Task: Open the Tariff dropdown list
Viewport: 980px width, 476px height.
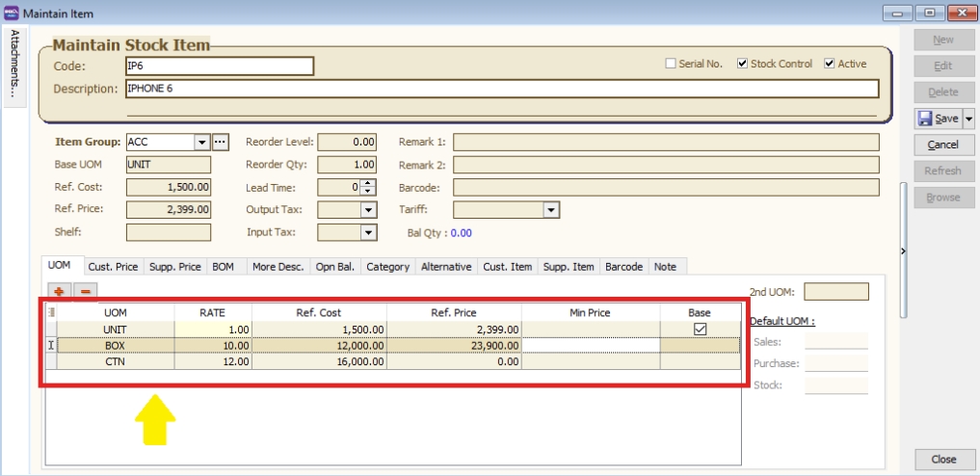Action: (551, 210)
